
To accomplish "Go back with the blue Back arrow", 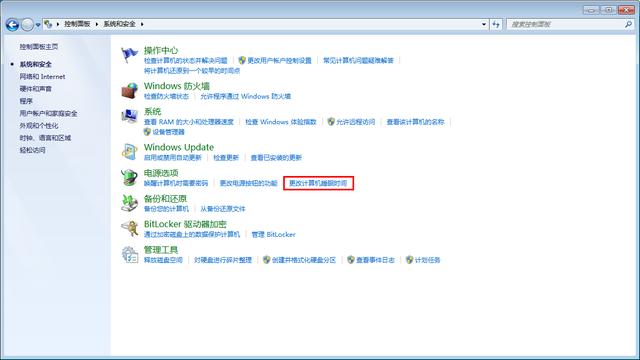I will pyautogui.click(x=12, y=24).
